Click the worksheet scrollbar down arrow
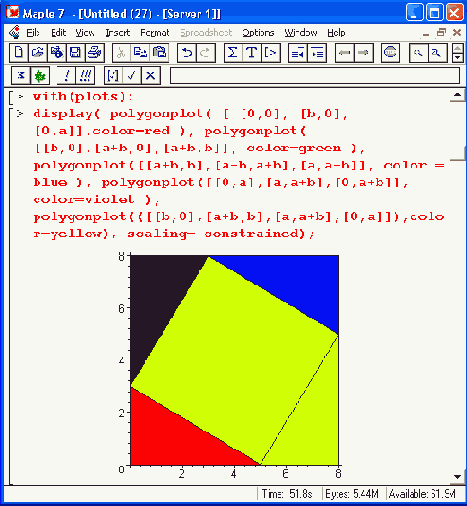The height and width of the screenshot is (506, 467). coord(458,477)
